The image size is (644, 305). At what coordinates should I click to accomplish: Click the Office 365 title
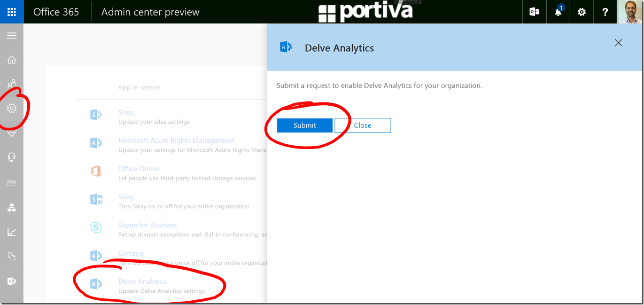[56, 12]
